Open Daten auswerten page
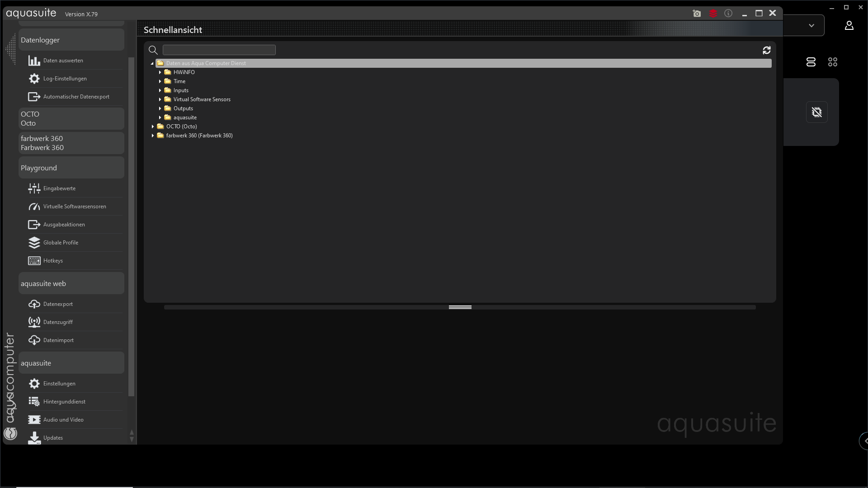 point(63,61)
